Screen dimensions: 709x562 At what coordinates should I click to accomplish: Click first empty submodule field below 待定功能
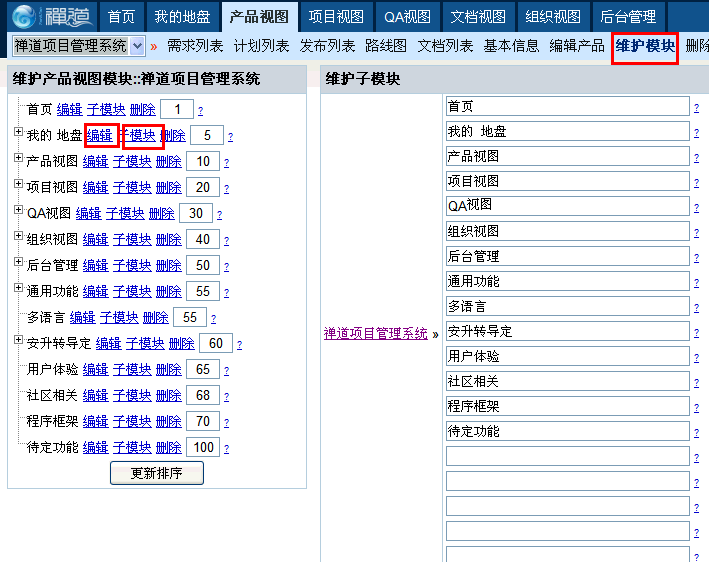click(x=568, y=456)
